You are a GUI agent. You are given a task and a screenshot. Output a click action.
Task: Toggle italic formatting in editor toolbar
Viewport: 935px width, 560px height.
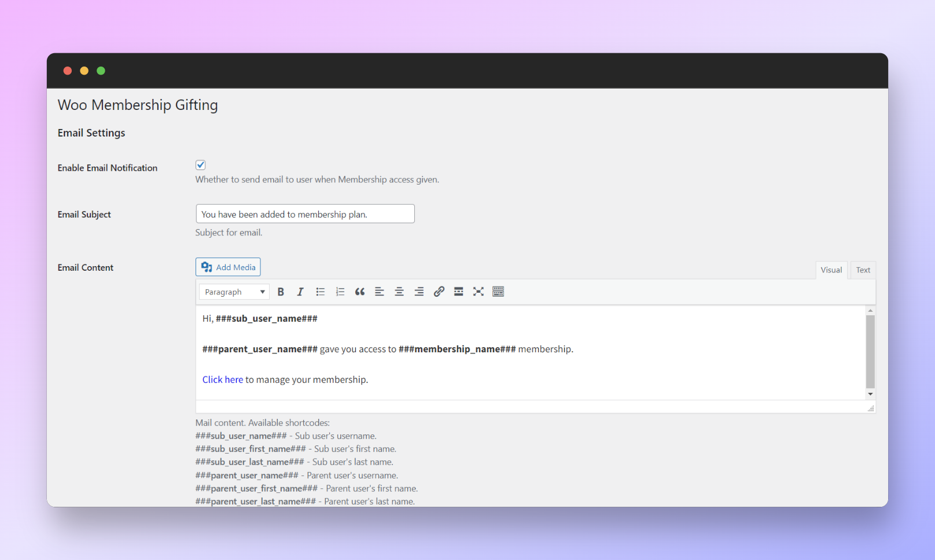click(300, 292)
